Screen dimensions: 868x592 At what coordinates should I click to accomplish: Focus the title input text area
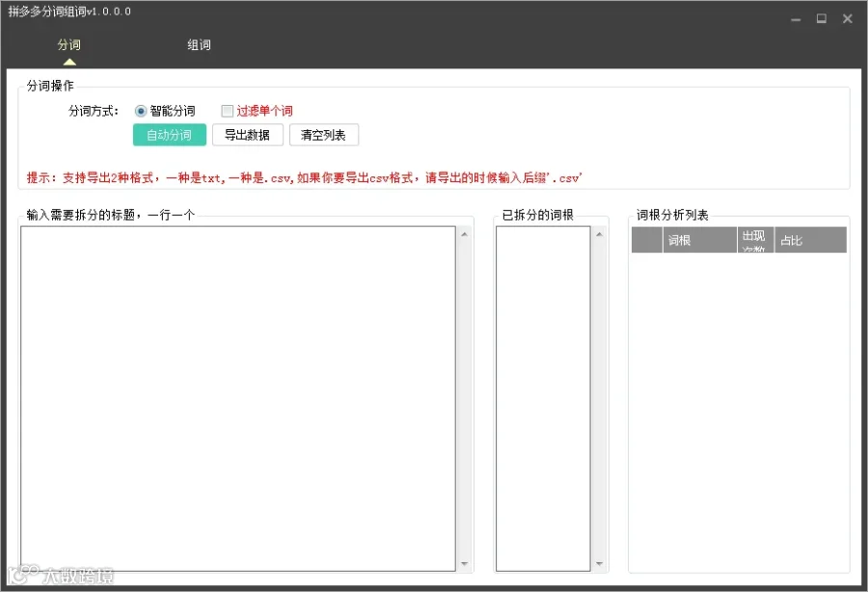238,398
